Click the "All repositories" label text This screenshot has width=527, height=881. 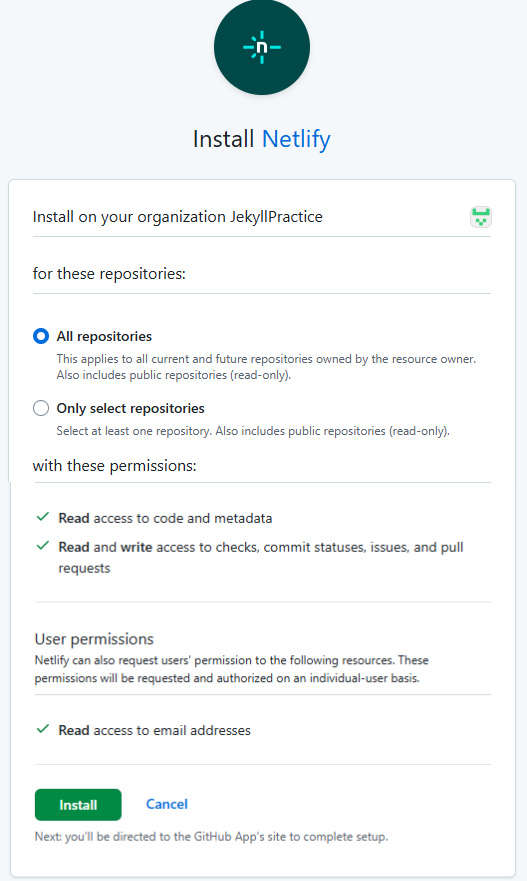pos(104,336)
